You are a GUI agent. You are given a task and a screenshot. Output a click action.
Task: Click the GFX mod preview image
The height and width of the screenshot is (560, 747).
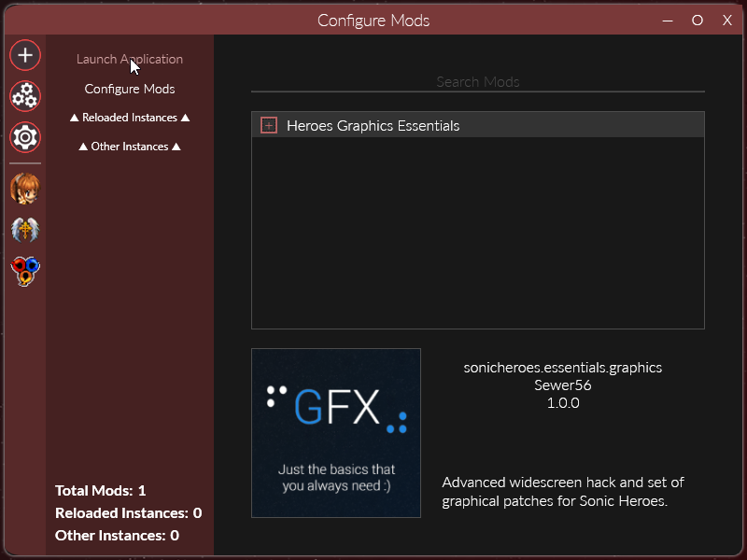pyautogui.click(x=336, y=433)
